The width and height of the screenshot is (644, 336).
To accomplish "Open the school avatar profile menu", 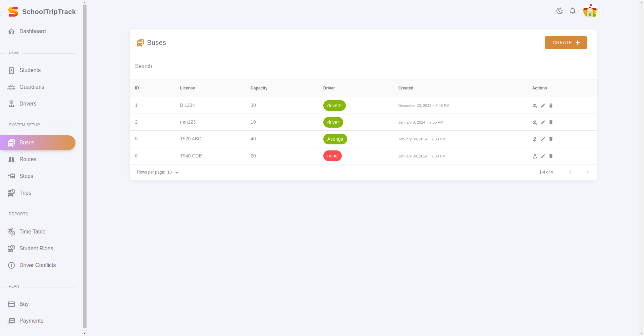I will 590,11.
